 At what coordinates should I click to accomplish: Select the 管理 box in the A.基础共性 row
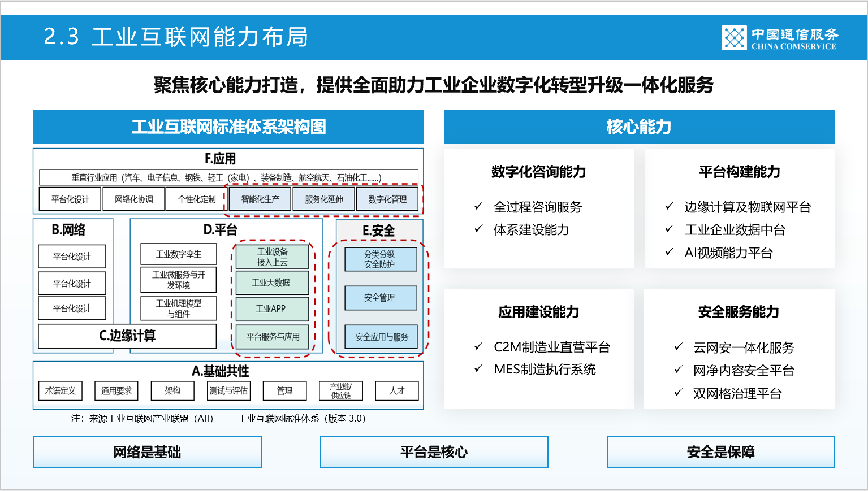pos(284,390)
